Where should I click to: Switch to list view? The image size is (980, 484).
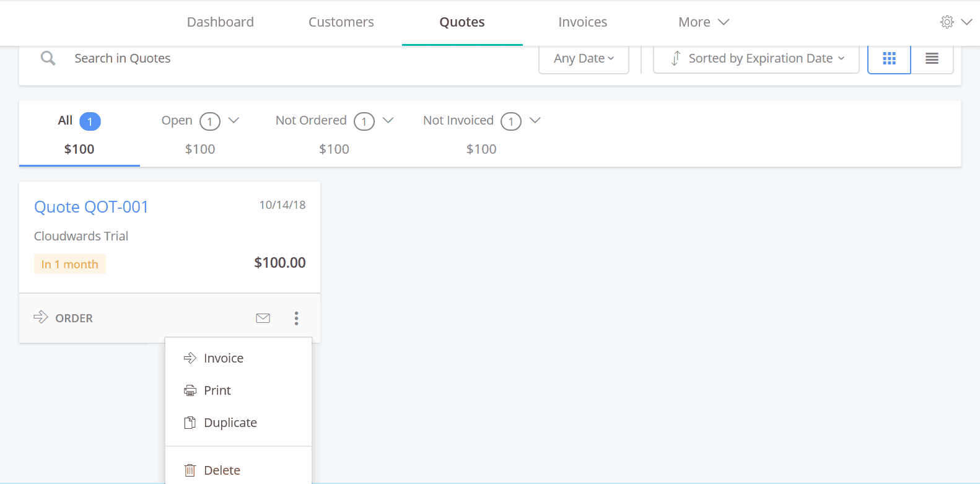(932, 59)
